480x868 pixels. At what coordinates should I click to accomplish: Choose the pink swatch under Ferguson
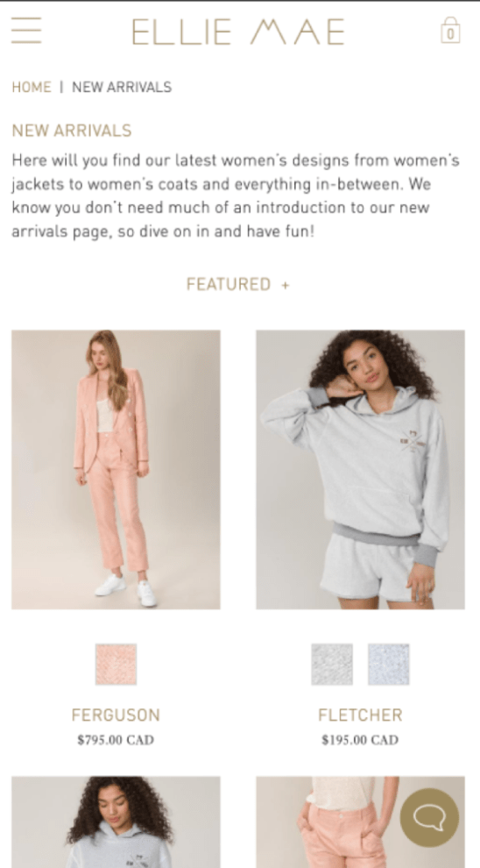coord(116,665)
